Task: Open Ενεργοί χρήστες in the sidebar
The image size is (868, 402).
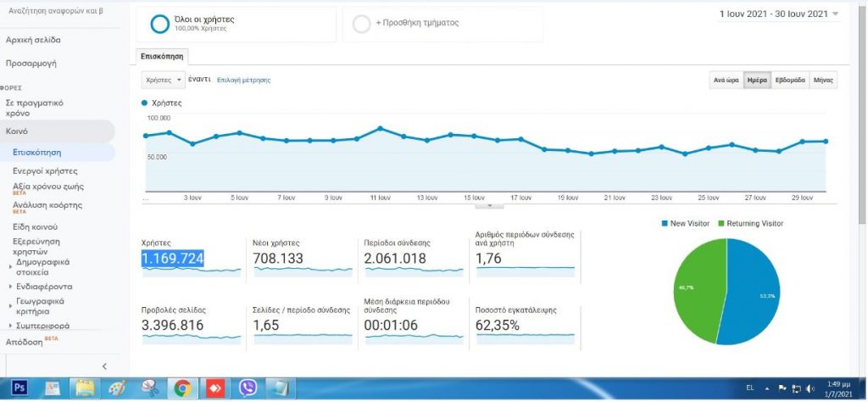Action: 45,171
